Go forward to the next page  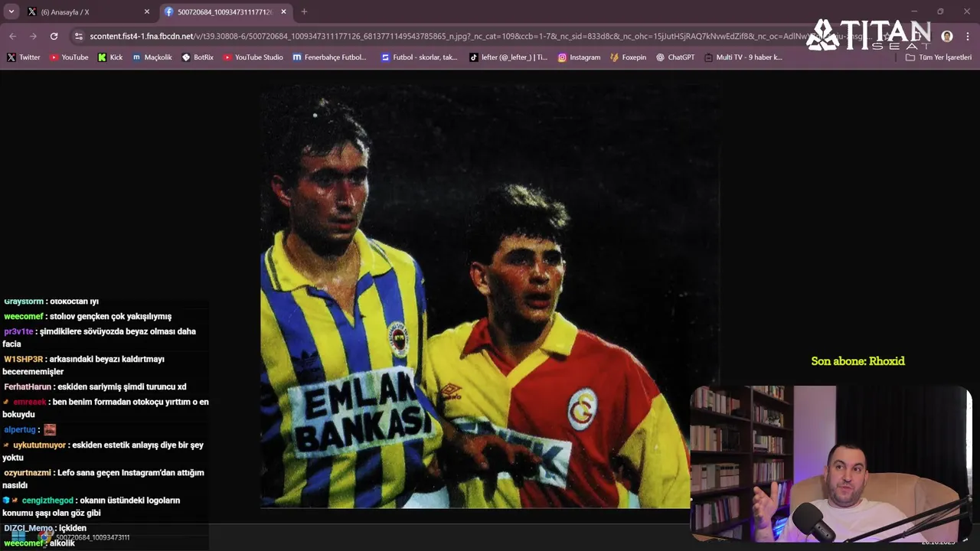click(33, 36)
